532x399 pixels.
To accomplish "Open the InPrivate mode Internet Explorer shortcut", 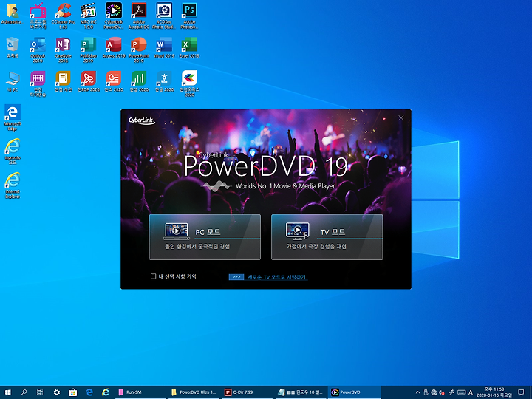I will 13,151.
